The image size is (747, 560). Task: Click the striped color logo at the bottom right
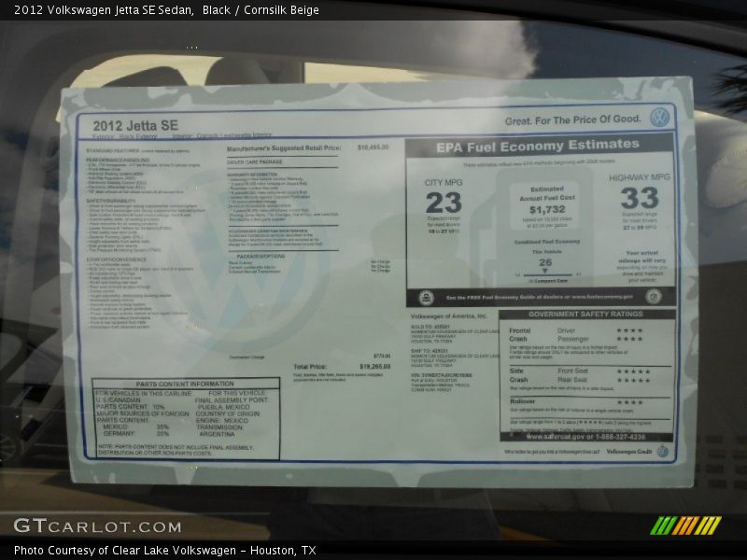pos(685,525)
